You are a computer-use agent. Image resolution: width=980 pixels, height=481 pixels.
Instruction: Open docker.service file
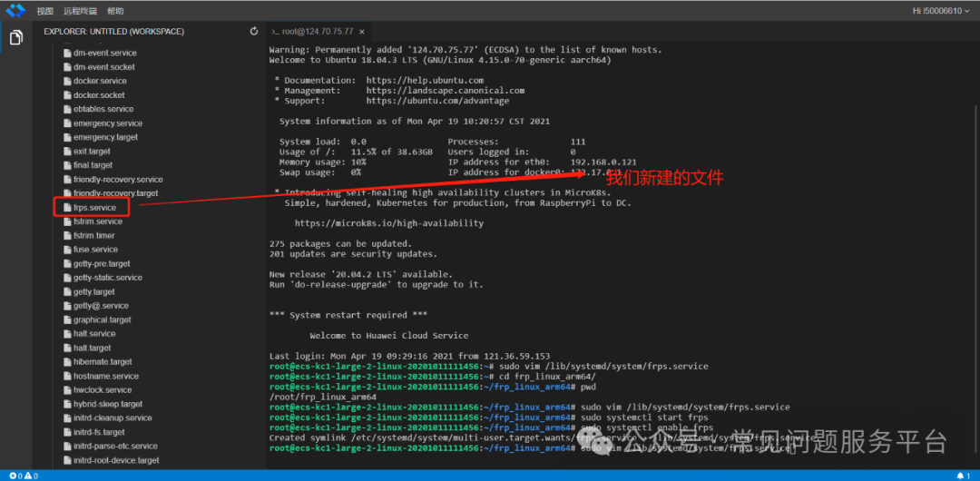click(x=100, y=82)
